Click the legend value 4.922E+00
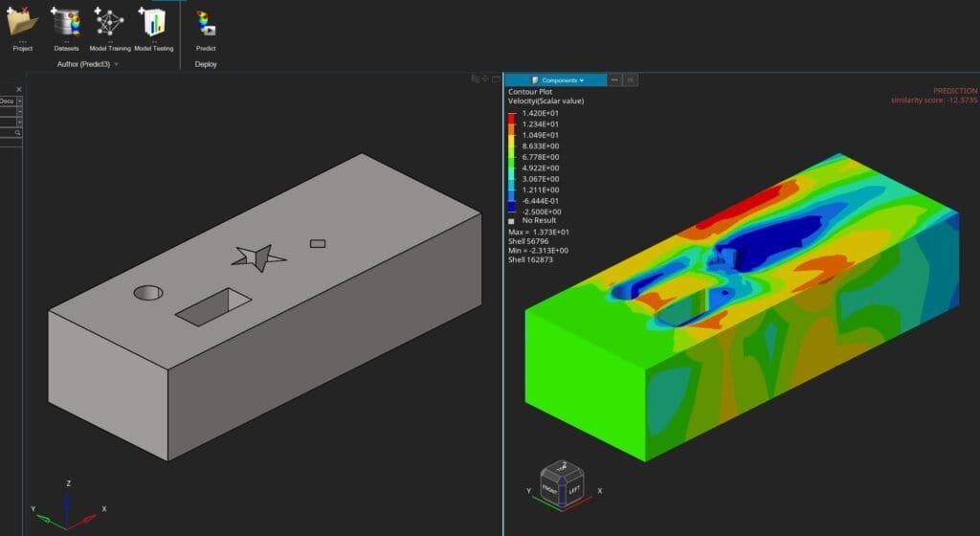980x536 pixels. pyautogui.click(x=541, y=168)
